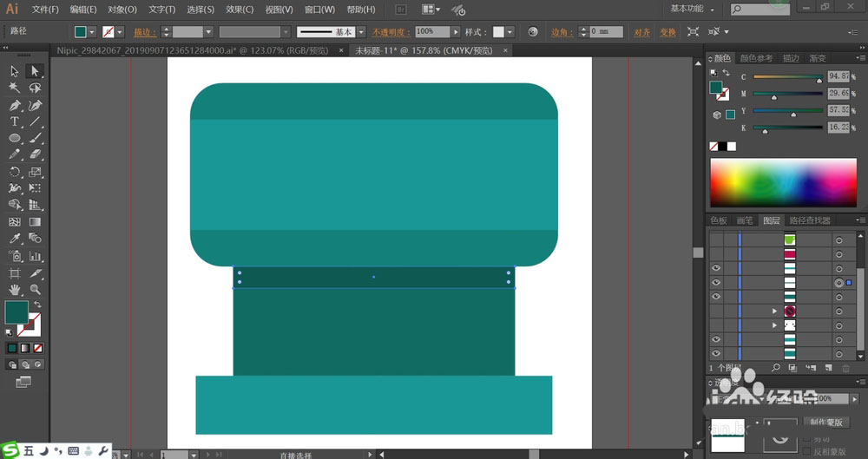Switch to the Nipic_29842067 document tab
This screenshot has width=868, height=459.
[193, 50]
